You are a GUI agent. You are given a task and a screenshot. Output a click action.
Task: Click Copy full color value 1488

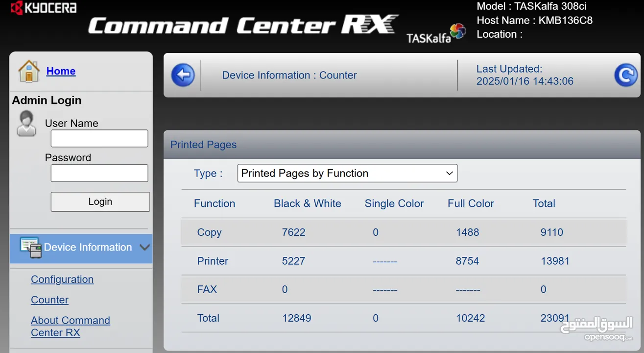[x=467, y=232]
